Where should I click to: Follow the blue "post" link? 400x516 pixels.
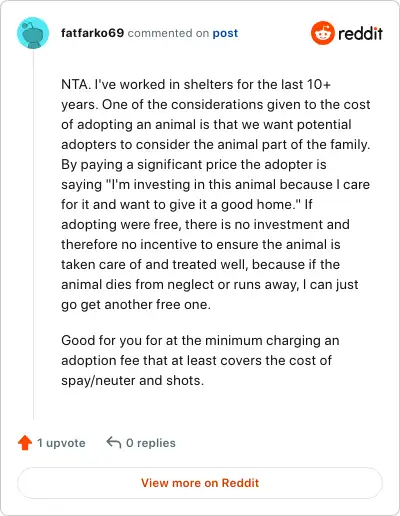point(225,33)
